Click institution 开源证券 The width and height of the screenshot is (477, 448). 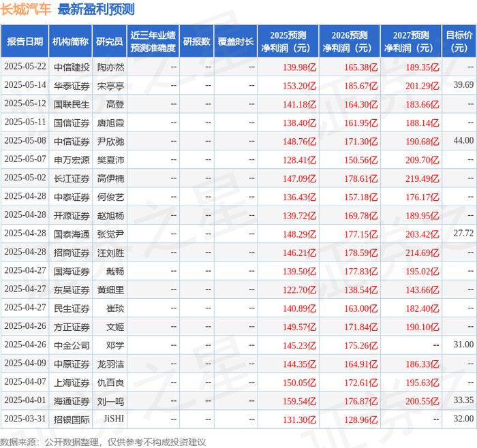72,216
